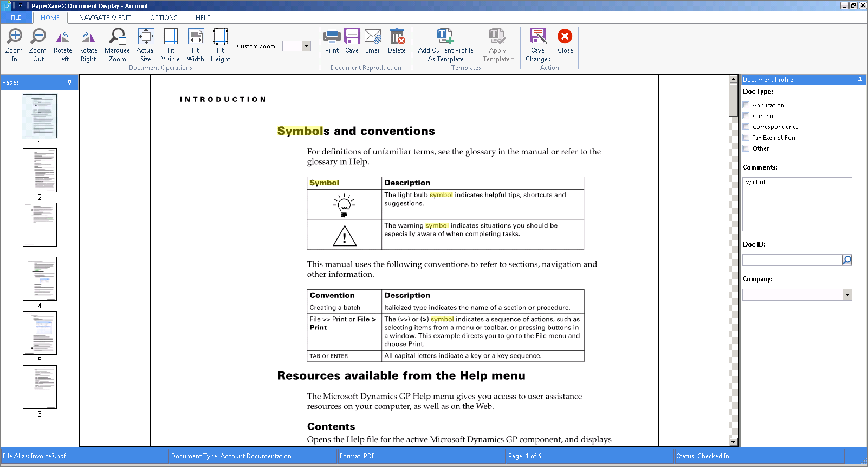Click the Save document icon

pyautogui.click(x=352, y=41)
